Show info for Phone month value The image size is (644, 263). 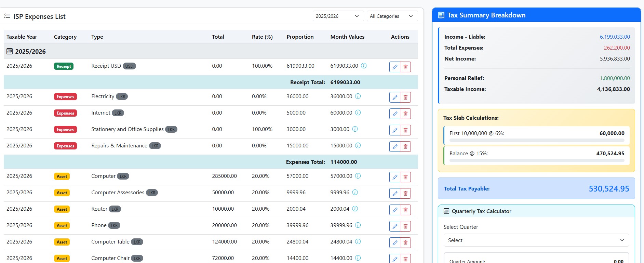click(358, 225)
